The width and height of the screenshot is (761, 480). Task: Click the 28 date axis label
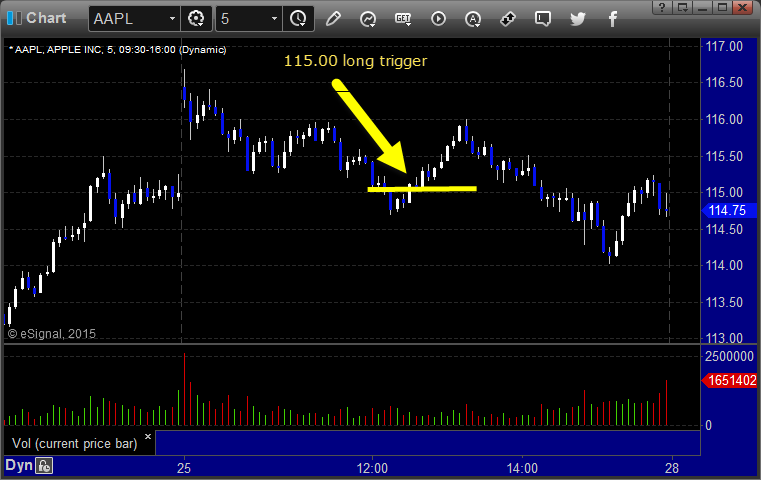(x=672, y=468)
